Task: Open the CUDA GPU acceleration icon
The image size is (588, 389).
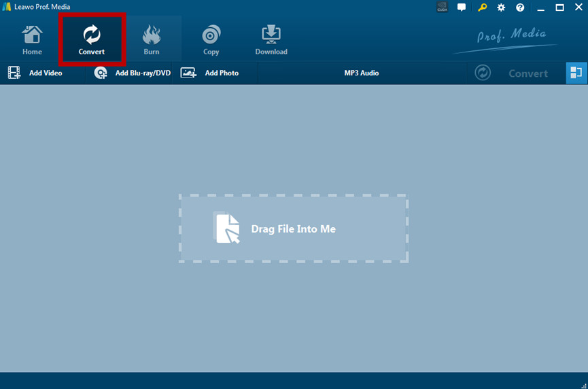Action: [x=442, y=7]
